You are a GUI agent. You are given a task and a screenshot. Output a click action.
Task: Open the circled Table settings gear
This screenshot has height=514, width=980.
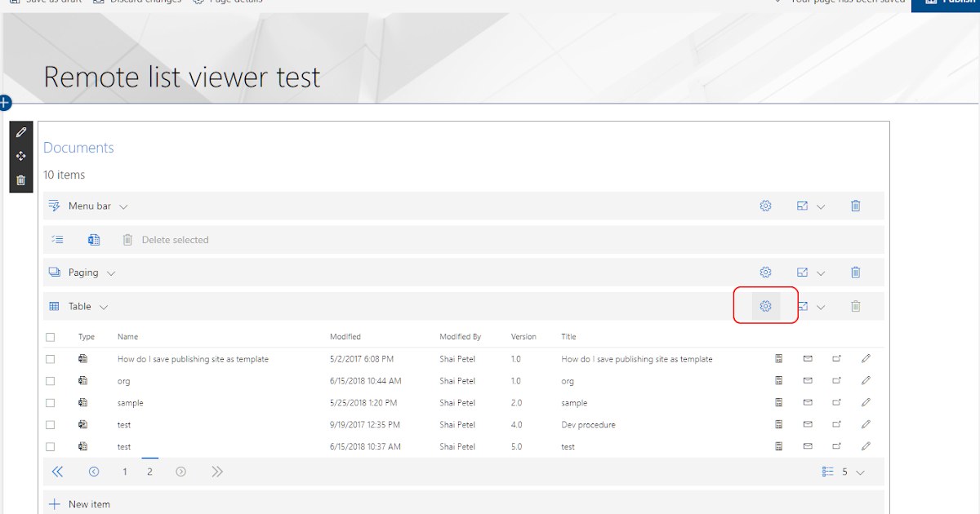(x=765, y=306)
